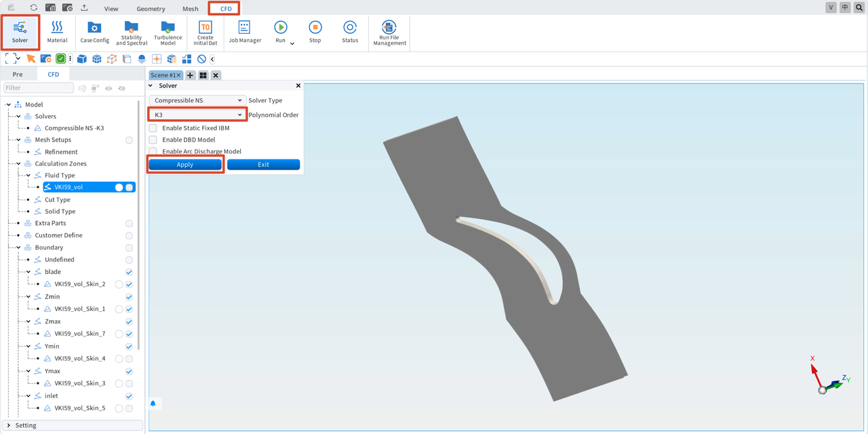Screen dimensions: 868x434
Task: Switch to the Geometry ribbon tab
Action: click(x=151, y=9)
